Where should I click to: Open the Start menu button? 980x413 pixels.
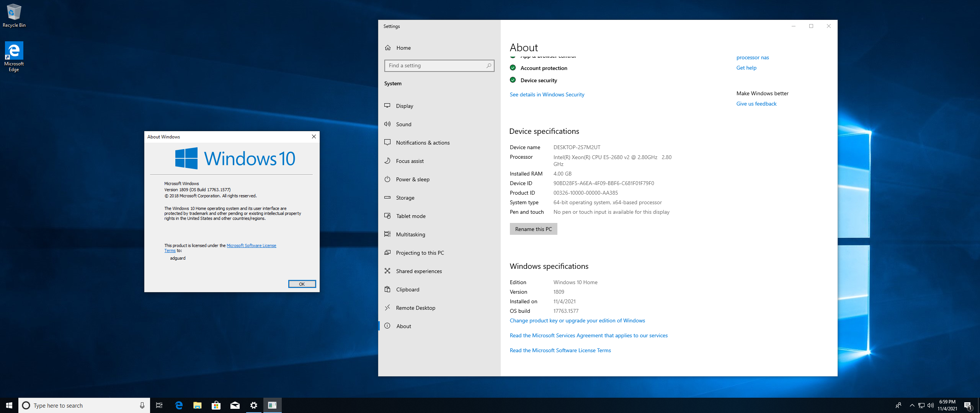(x=9, y=405)
